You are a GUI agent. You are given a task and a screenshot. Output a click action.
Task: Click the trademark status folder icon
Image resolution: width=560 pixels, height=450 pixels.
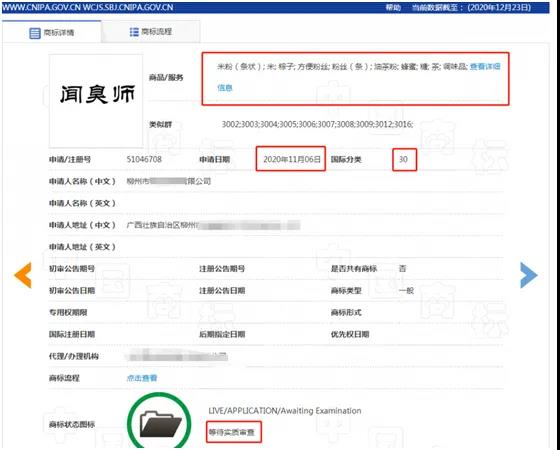pyautogui.click(x=159, y=422)
